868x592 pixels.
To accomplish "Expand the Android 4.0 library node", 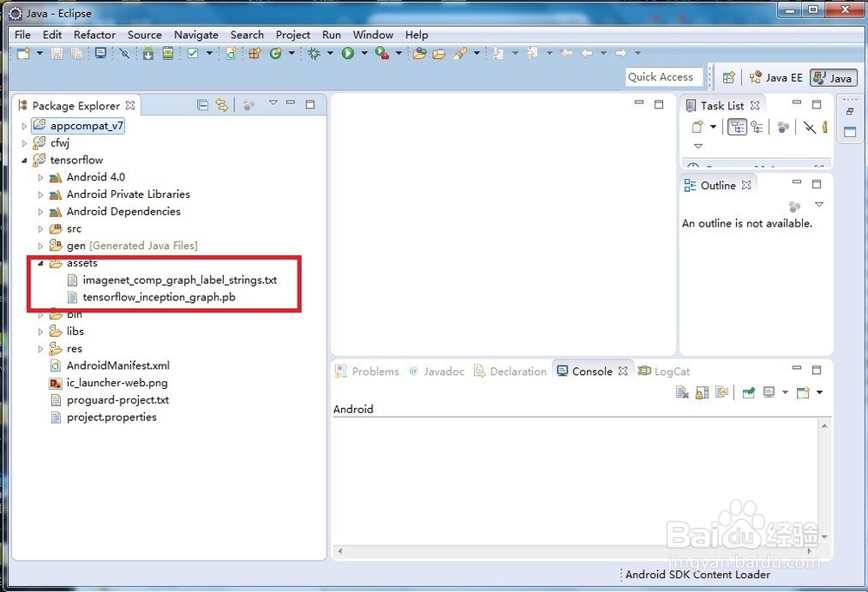I will [x=41, y=178].
